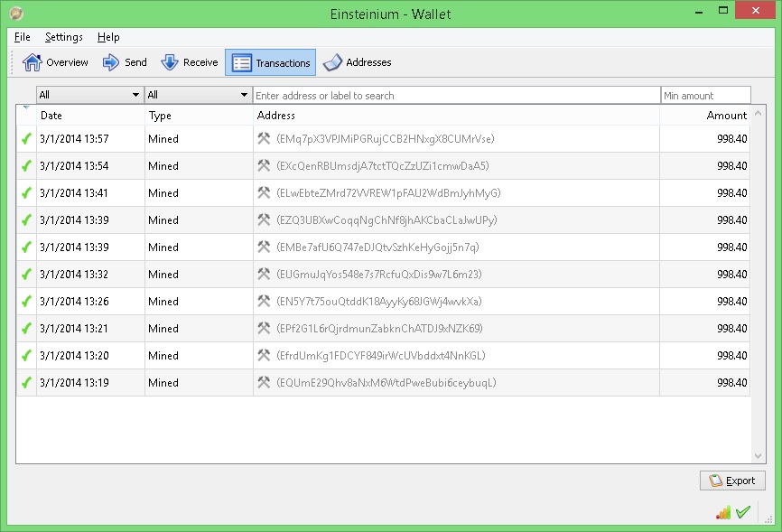Click the address or label search field

(457, 96)
